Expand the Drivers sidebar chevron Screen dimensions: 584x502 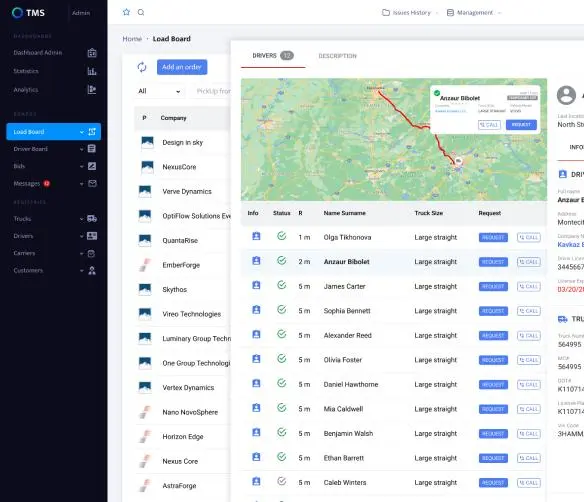coord(82,236)
